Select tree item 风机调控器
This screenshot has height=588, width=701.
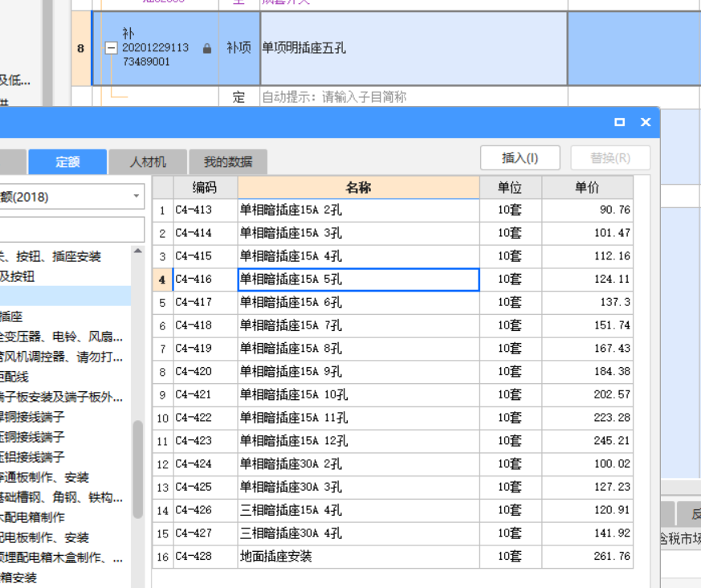click(62, 357)
